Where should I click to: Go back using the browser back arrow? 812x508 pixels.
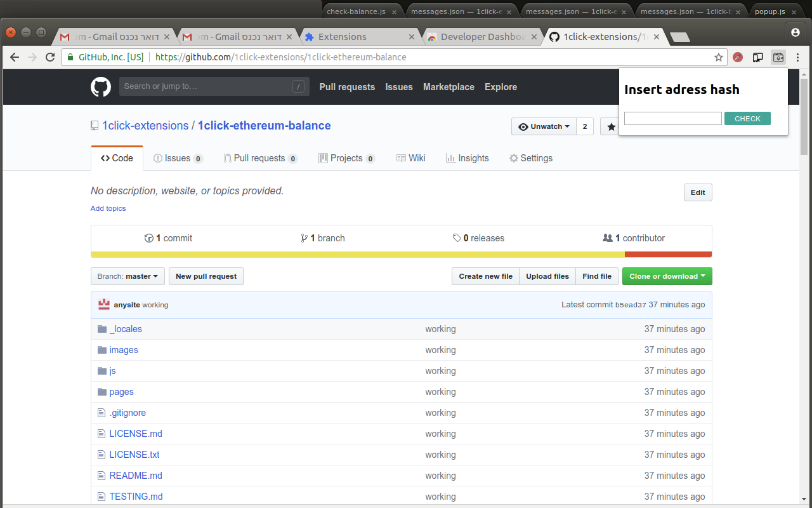(x=15, y=57)
